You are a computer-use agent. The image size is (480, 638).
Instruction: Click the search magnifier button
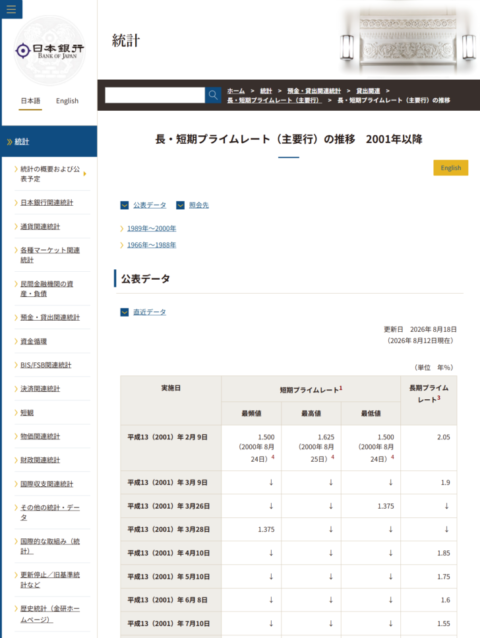(x=213, y=95)
